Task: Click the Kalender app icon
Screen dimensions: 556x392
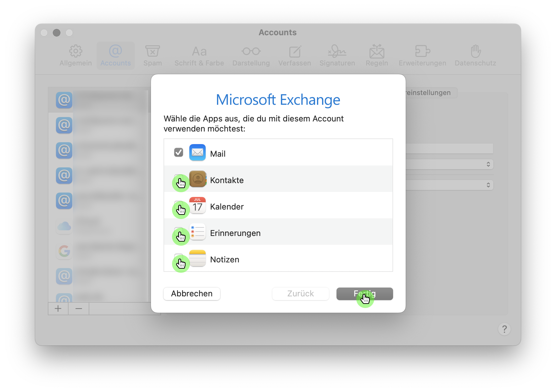Action: (x=197, y=205)
